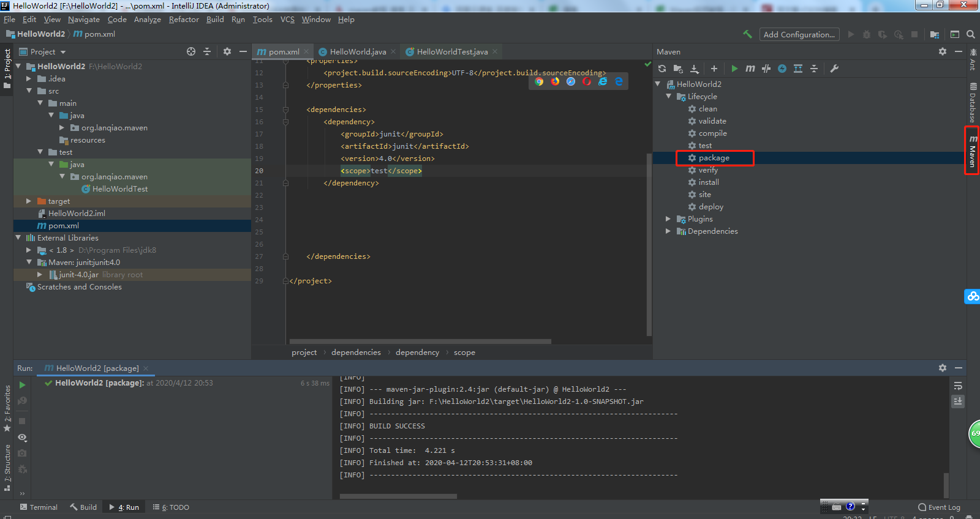Click Download Sources and Documentation icon in Maven

click(695, 69)
